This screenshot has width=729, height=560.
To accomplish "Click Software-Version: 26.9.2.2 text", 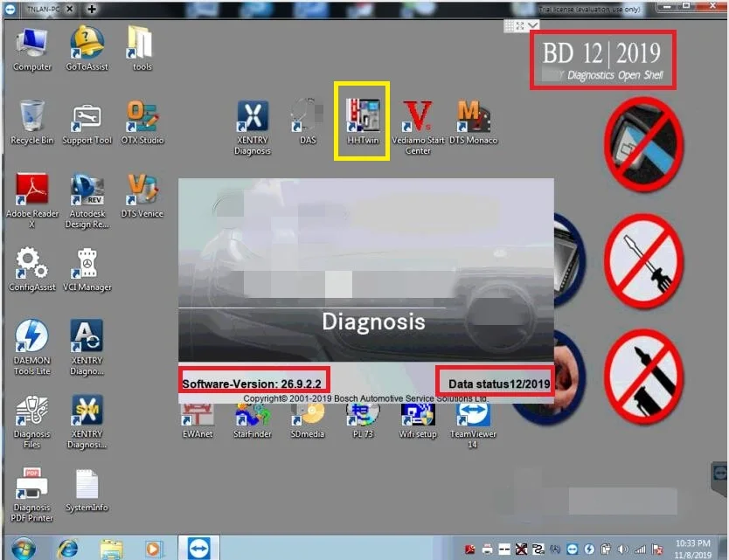I will click(x=252, y=384).
